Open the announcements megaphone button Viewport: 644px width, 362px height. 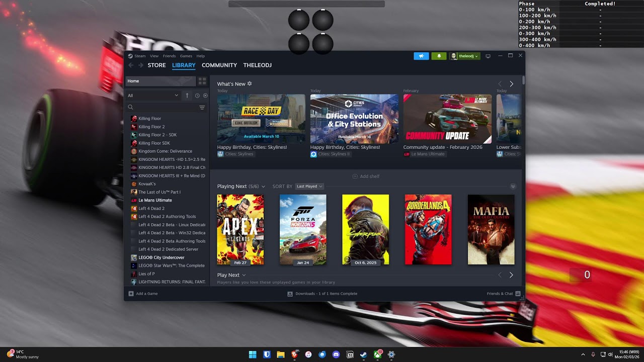(x=421, y=56)
